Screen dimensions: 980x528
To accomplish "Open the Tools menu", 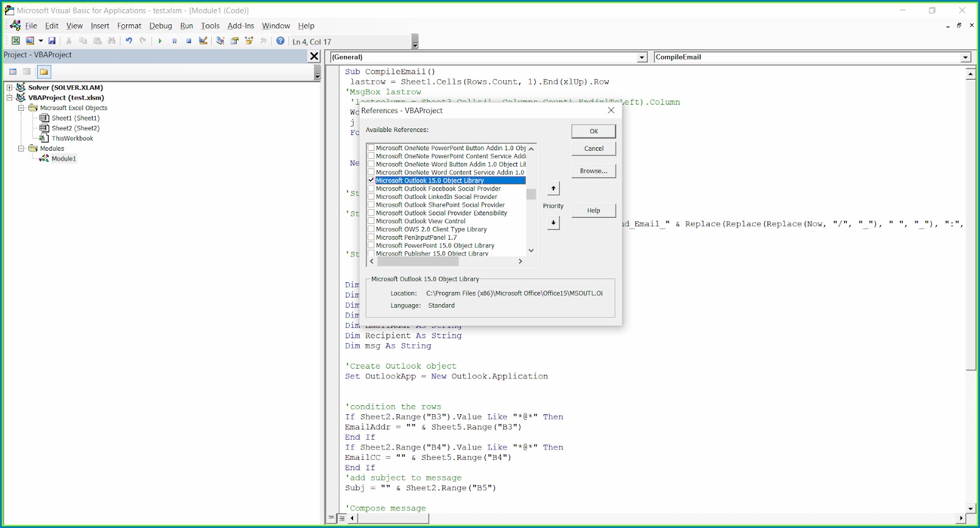I will click(x=210, y=26).
